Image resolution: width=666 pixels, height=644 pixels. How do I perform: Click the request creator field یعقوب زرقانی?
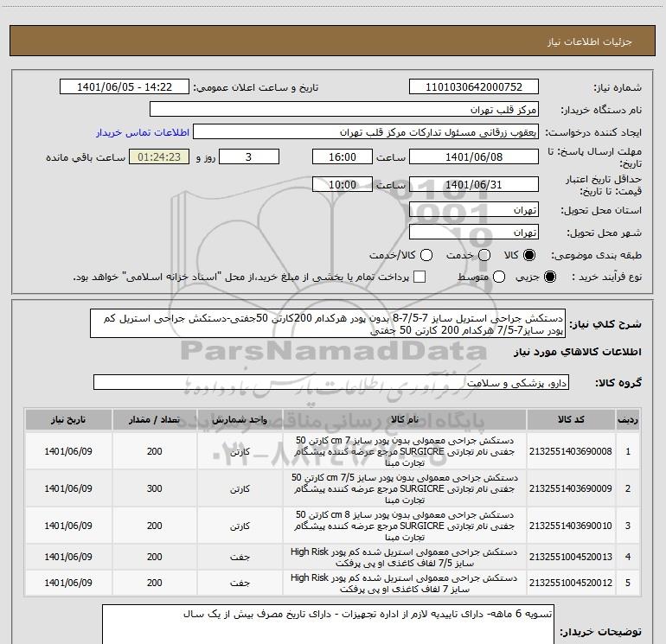tap(366, 132)
